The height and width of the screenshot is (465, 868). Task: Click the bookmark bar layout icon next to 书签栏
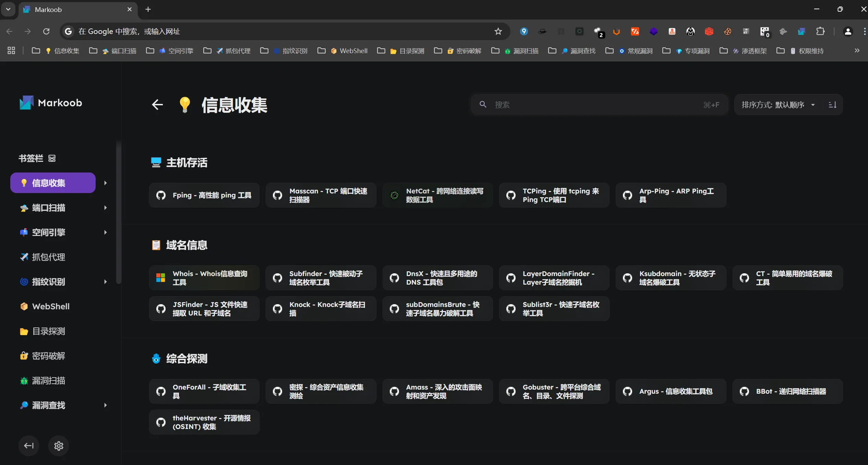click(52, 158)
